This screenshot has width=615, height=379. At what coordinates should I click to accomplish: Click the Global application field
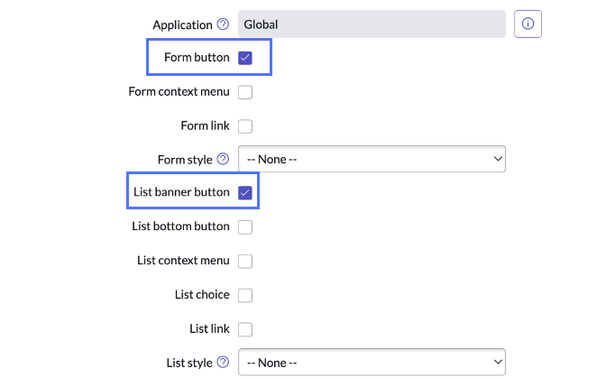(x=372, y=24)
